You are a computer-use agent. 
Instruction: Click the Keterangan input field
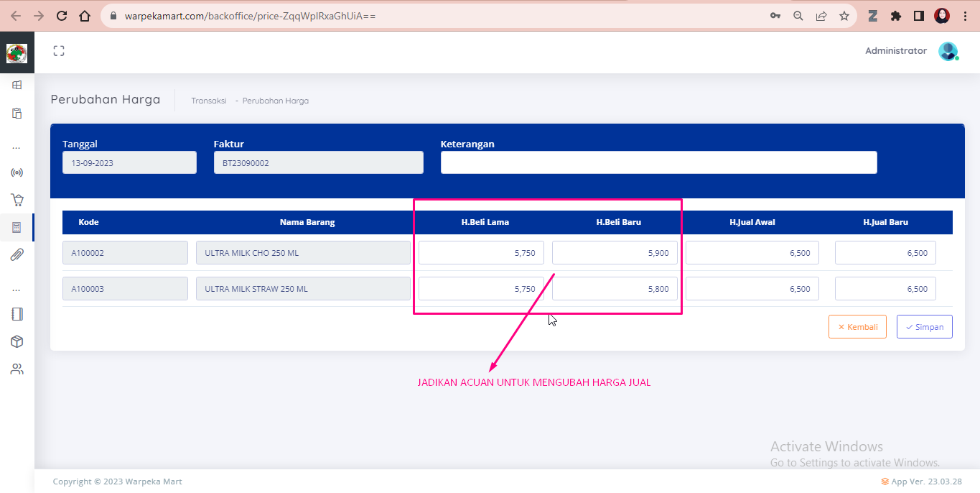(659, 162)
